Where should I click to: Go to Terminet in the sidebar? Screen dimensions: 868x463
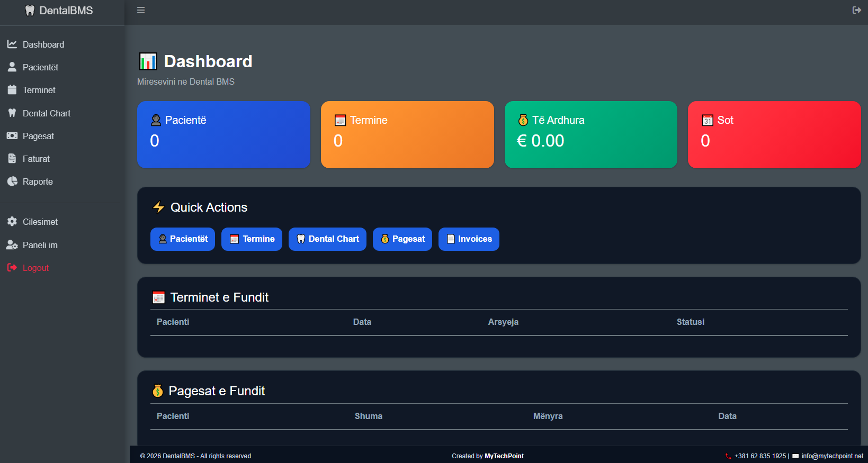pos(39,90)
